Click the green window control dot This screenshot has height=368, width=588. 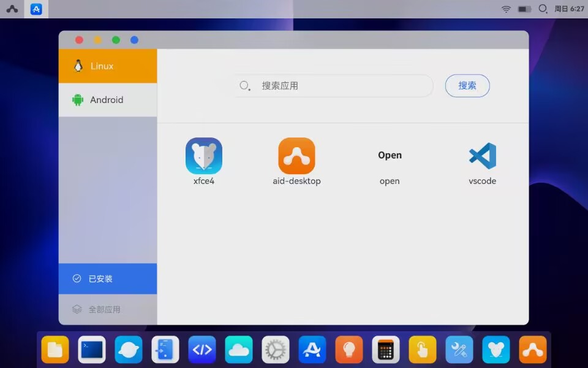click(116, 40)
